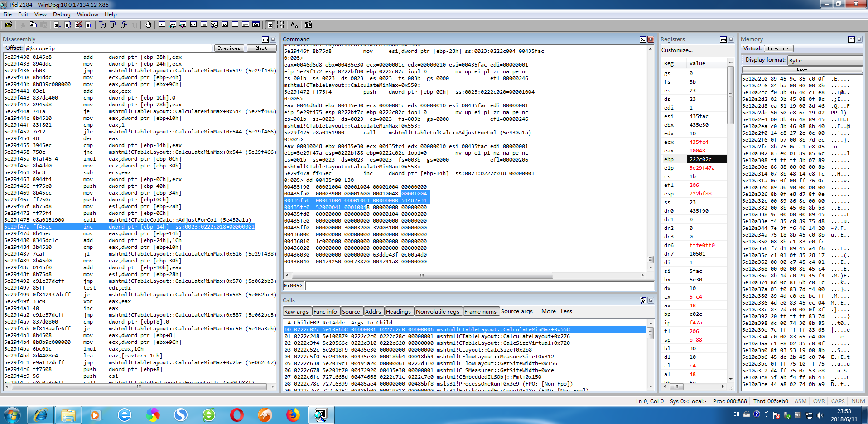Click More in Calls panel

tap(548, 311)
